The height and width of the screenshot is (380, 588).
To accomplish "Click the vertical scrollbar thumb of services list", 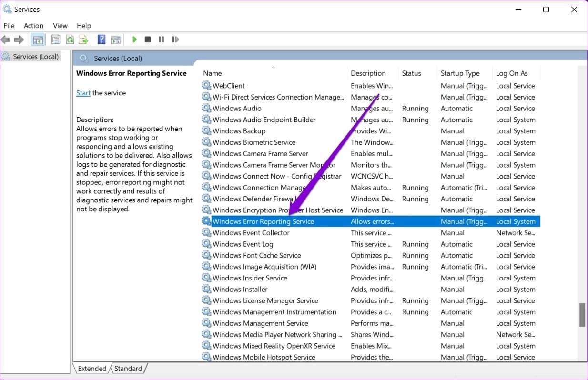I will (x=582, y=315).
